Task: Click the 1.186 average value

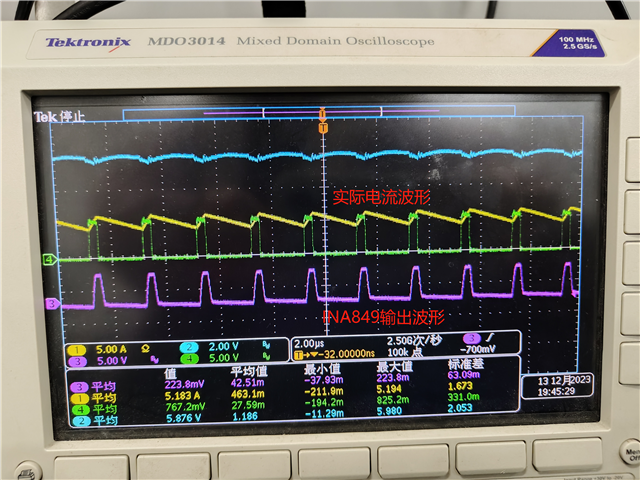Action: [x=245, y=416]
